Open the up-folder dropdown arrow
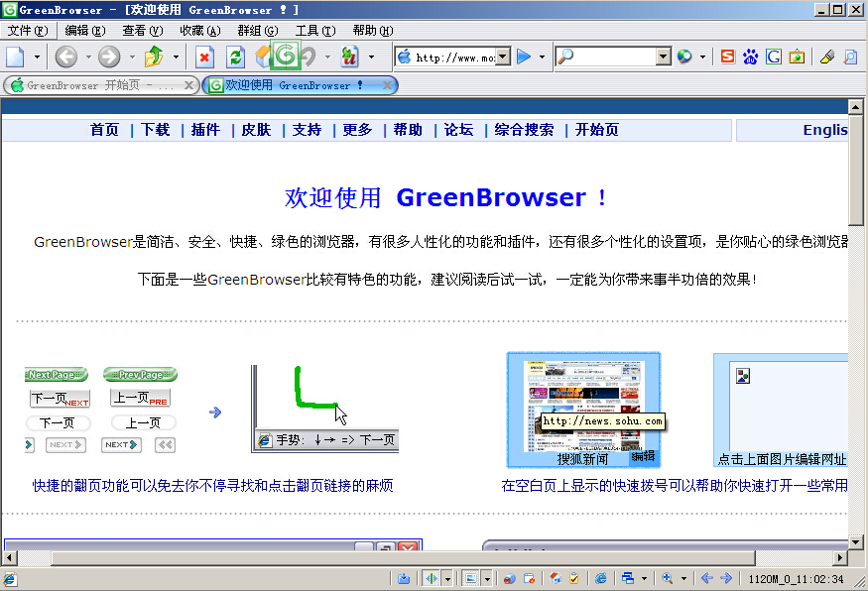The image size is (868, 591). click(x=176, y=57)
